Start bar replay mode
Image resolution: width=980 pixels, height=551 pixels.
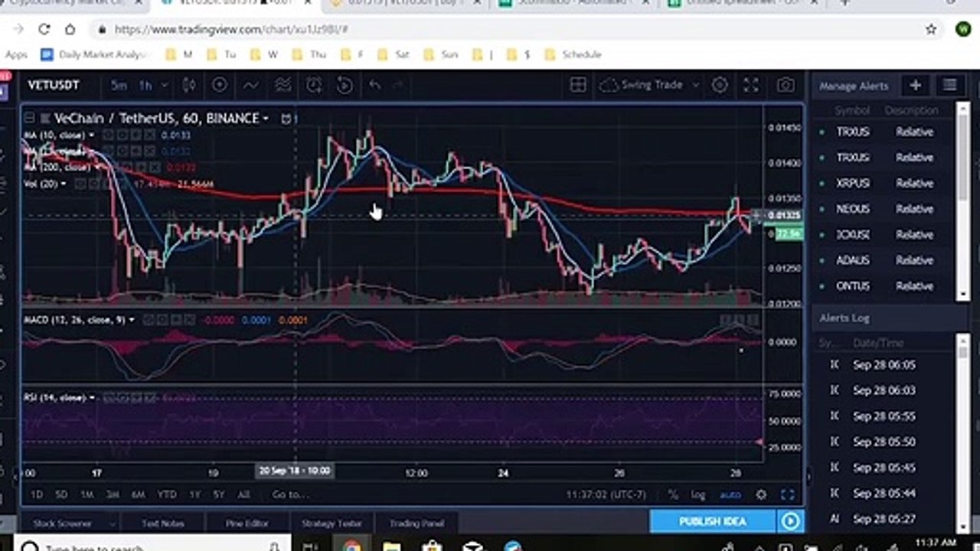(x=345, y=85)
